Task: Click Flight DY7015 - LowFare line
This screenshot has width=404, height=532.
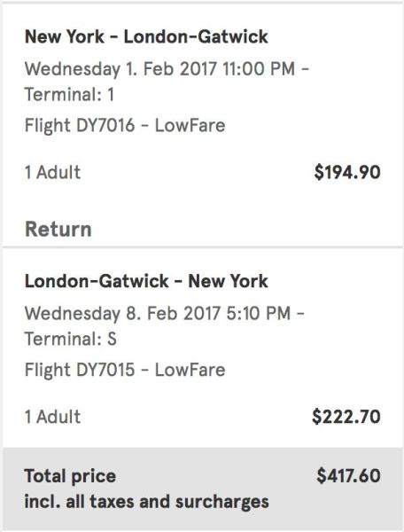Action: pos(125,370)
